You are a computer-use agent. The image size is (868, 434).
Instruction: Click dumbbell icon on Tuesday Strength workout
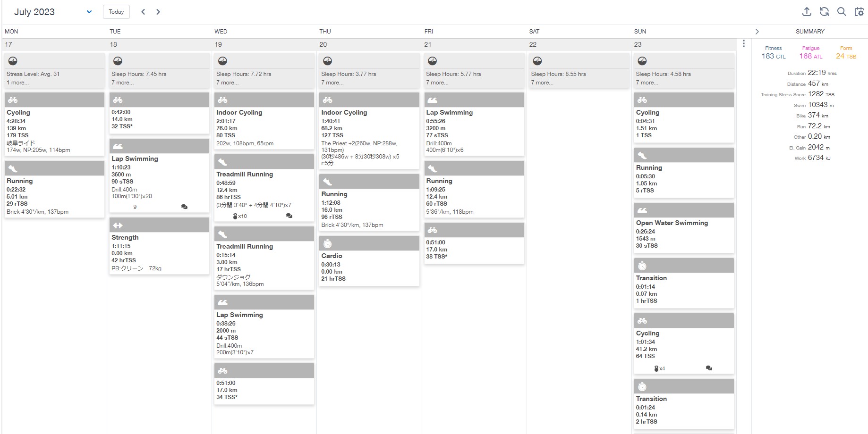(118, 225)
